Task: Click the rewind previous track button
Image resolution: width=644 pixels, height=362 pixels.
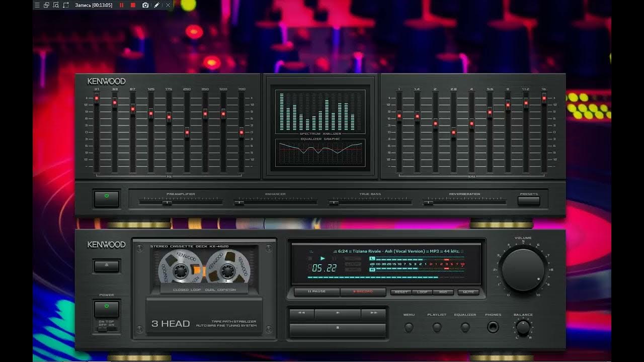Action: tap(302, 315)
